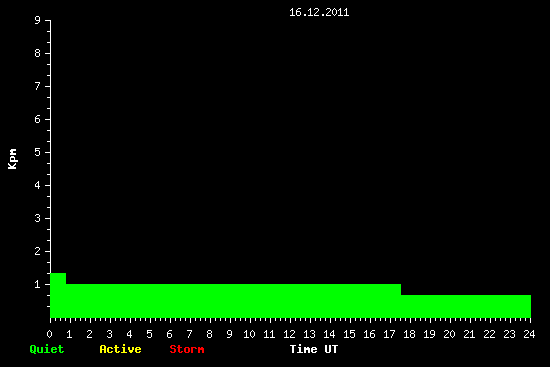This screenshot has width=550, height=367.
Task: Click the Active legend label
Action: (120, 349)
